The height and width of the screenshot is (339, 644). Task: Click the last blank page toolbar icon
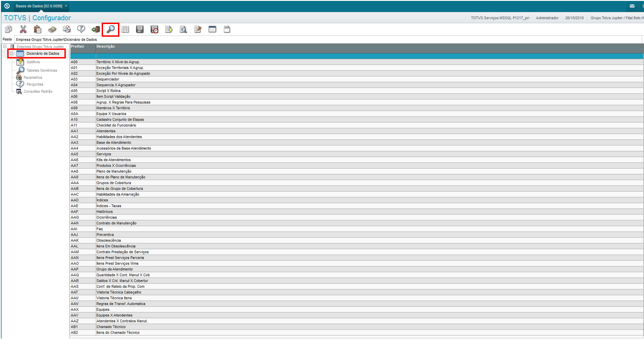point(227,29)
